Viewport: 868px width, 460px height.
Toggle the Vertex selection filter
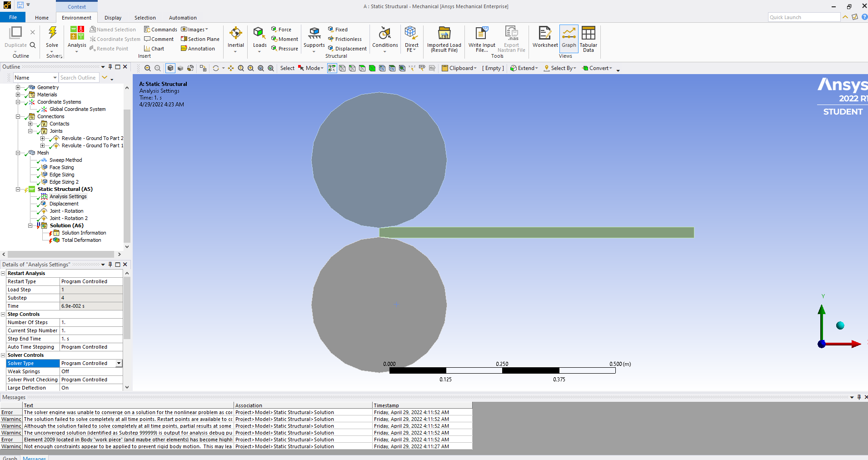pyautogui.click(x=342, y=68)
